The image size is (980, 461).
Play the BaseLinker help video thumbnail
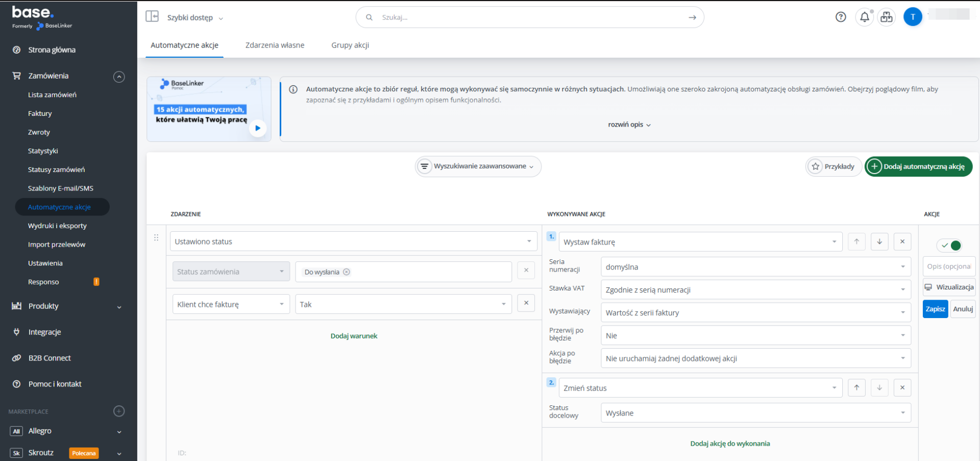[x=258, y=128]
